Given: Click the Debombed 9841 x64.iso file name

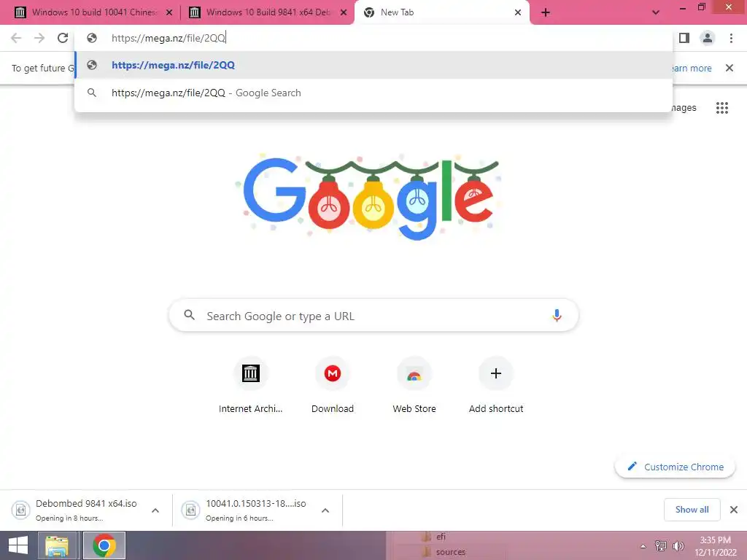Looking at the screenshot, I should [x=86, y=503].
